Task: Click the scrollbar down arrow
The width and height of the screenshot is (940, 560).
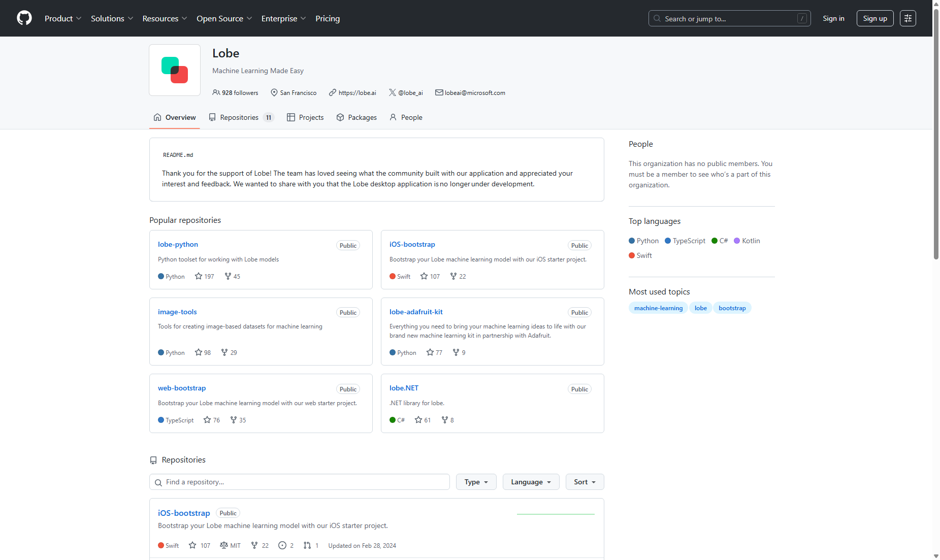Action: pos(936,556)
